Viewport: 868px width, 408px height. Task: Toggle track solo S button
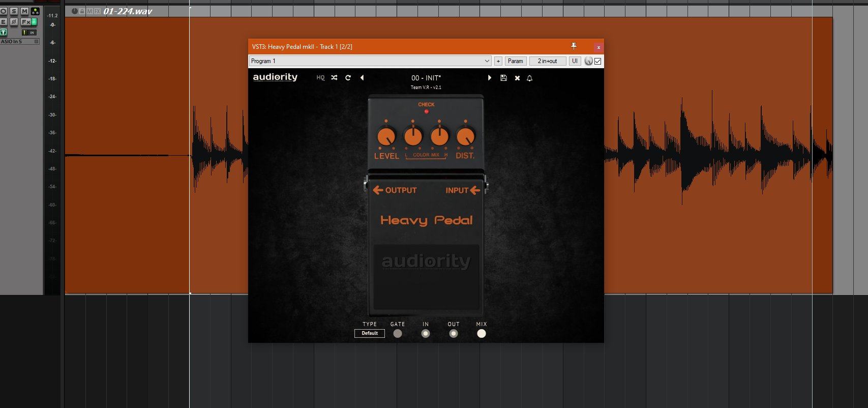click(x=14, y=11)
